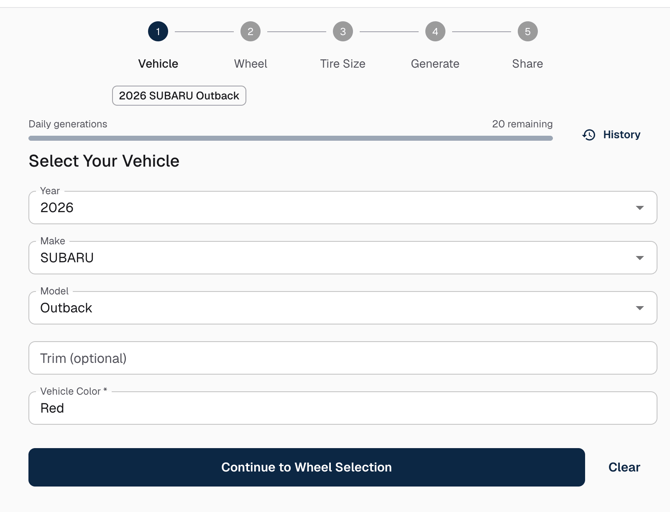This screenshot has height=512, width=670.
Task: Click the 'Select Your Vehicle' heading
Action: tap(104, 161)
